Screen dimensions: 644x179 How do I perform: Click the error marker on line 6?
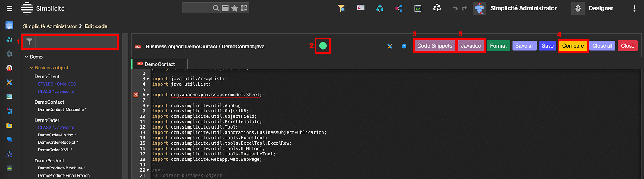[136, 95]
